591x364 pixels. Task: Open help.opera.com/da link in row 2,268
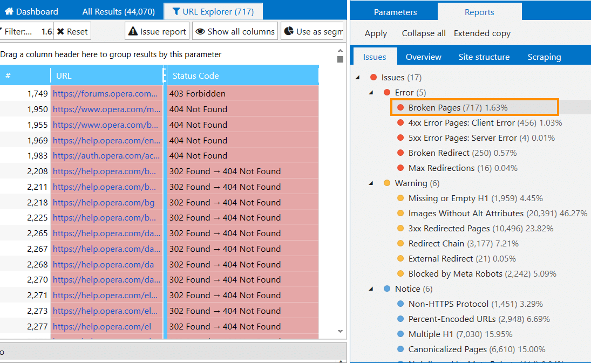103,265
